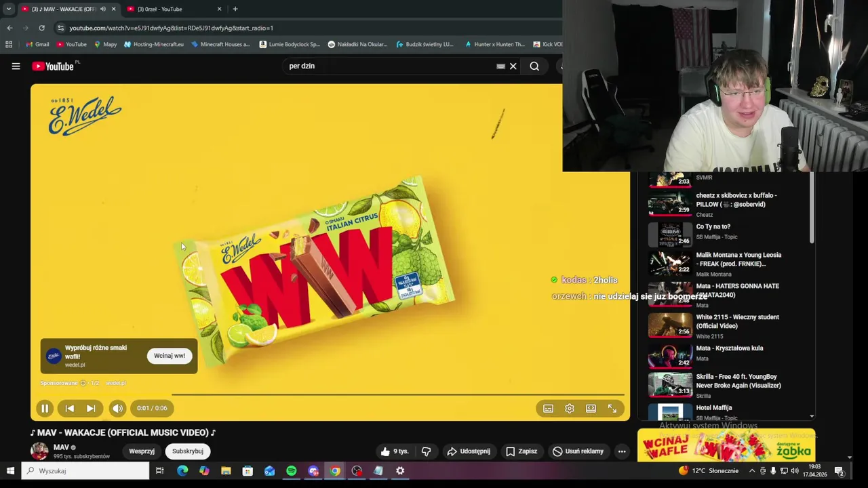Open 'White 2115 - Wieczny student' video
This screenshot has height=488, width=868.
tap(737, 321)
